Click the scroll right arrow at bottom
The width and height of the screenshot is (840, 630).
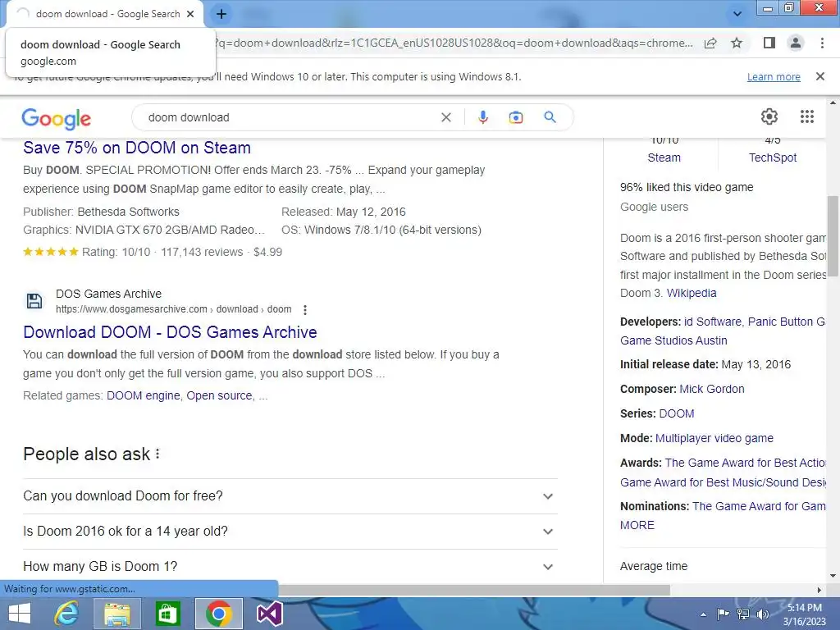point(819,590)
